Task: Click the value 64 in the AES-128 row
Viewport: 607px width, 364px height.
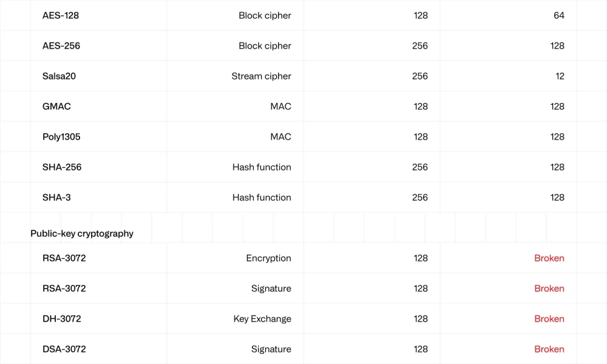Action: (x=558, y=16)
